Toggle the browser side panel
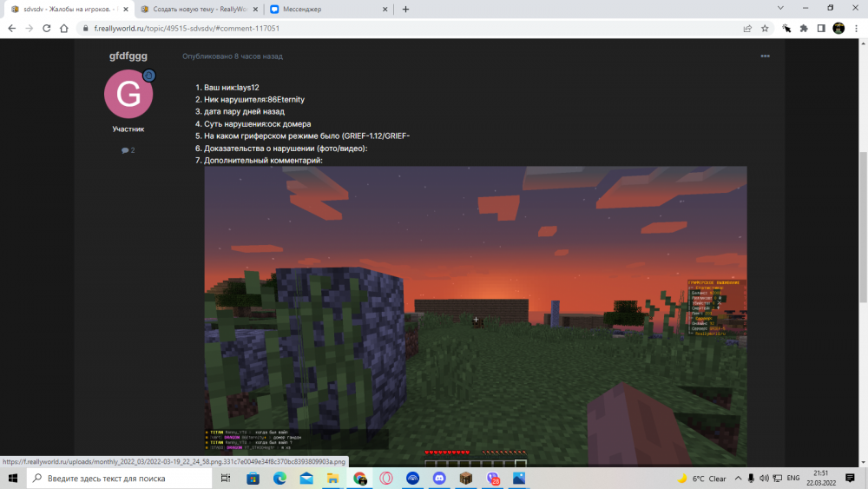 821,29
